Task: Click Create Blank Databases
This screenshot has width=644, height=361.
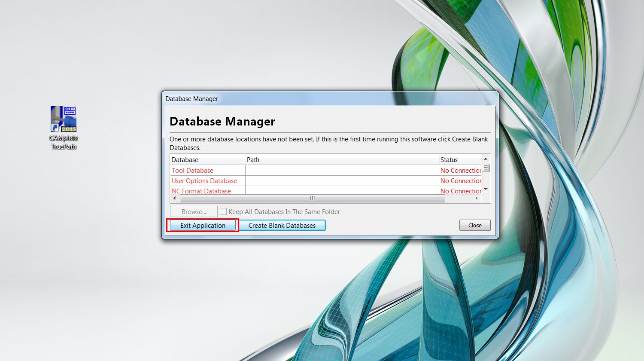Action: [x=282, y=225]
